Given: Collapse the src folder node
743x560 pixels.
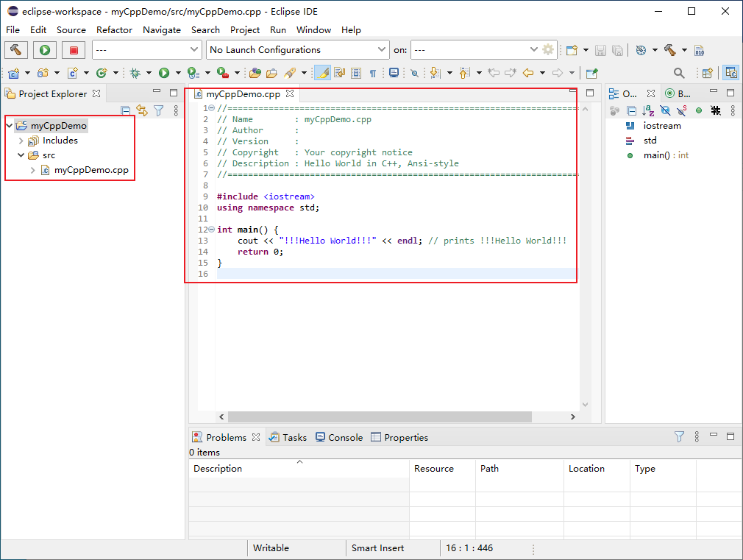Looking at the screenshot, I should pos(21,155).
